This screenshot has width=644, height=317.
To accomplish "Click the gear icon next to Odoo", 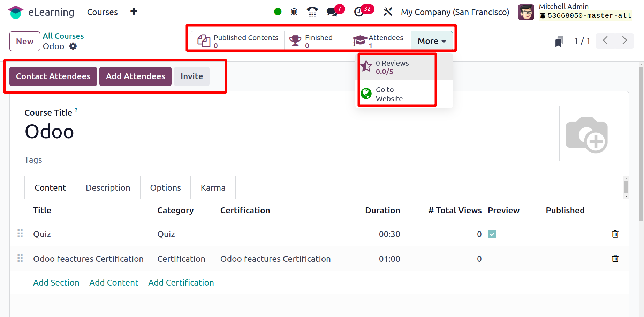I will pos(73,46).
